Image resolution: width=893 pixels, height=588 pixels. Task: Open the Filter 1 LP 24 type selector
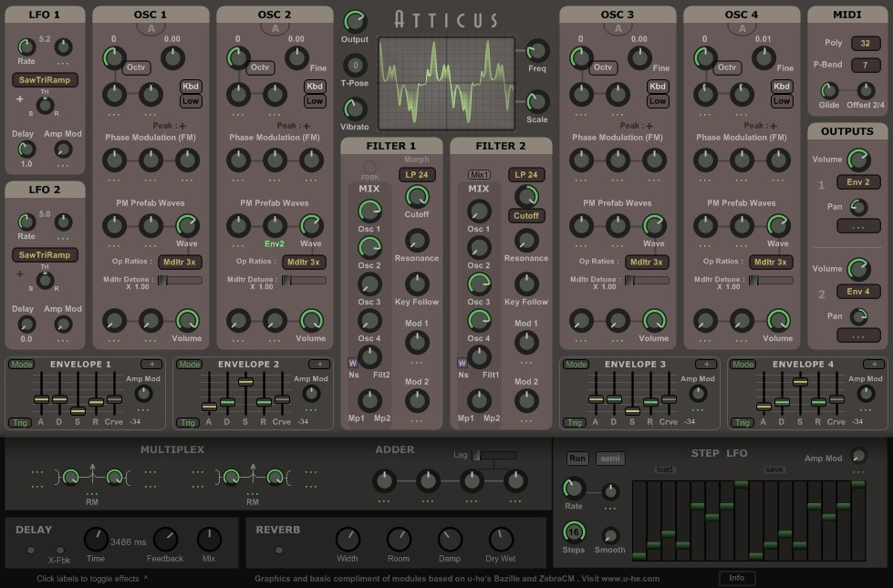(417, 175)
